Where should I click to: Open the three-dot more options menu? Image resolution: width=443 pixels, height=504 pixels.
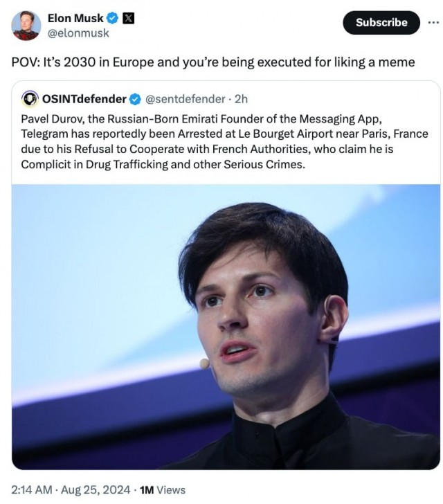[x=433, y=21]
